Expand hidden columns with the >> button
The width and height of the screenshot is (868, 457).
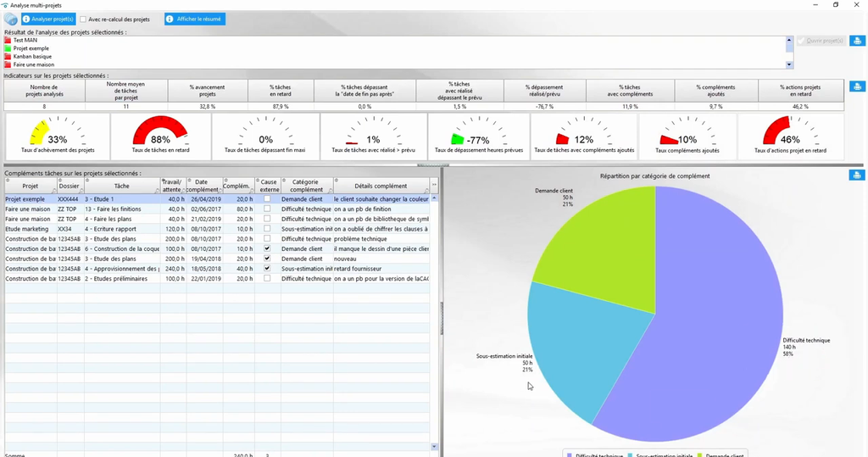click(434, 185)
